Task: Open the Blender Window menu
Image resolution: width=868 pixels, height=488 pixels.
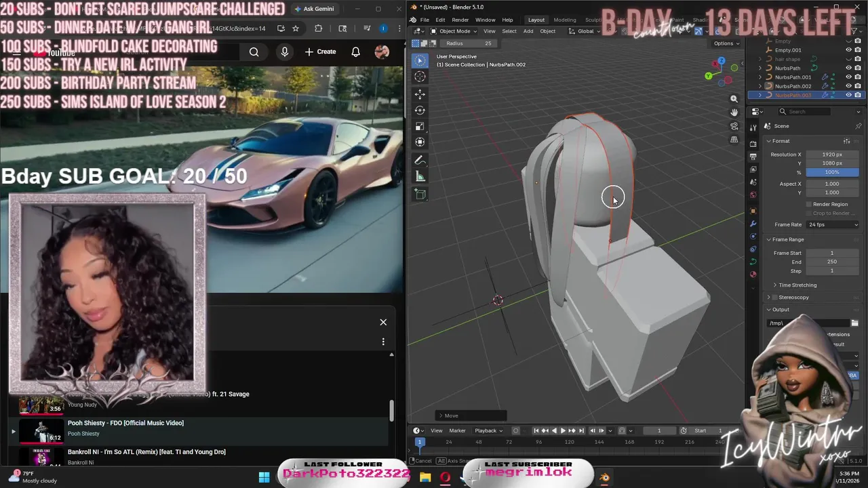Action: pyautogui.click(x=485, y=20)
